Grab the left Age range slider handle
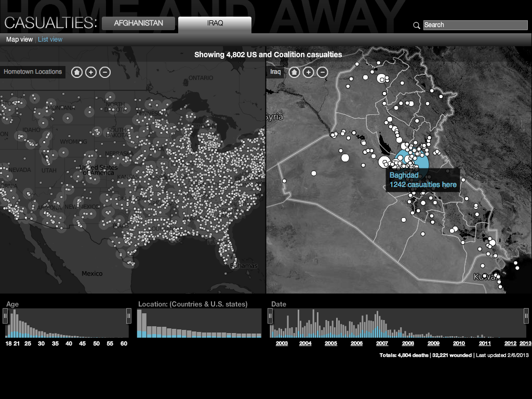Image resolution: width=532 pixels, height=399 pixels. 6,315
